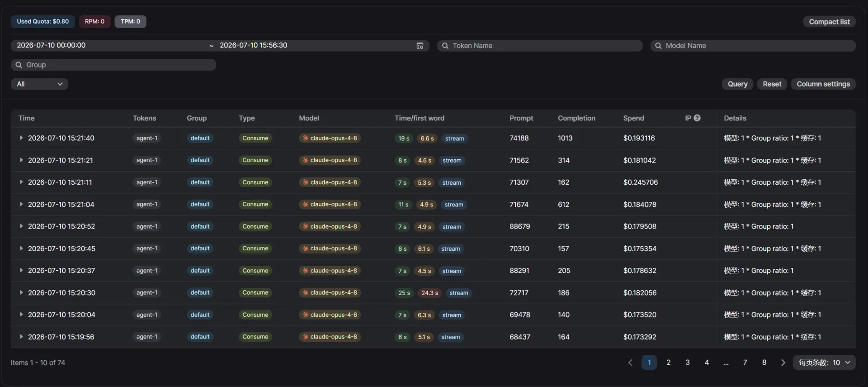This screenshot has width=868, height=387.
Task: Open the All type filter dropdown
Action: [39, 84]
